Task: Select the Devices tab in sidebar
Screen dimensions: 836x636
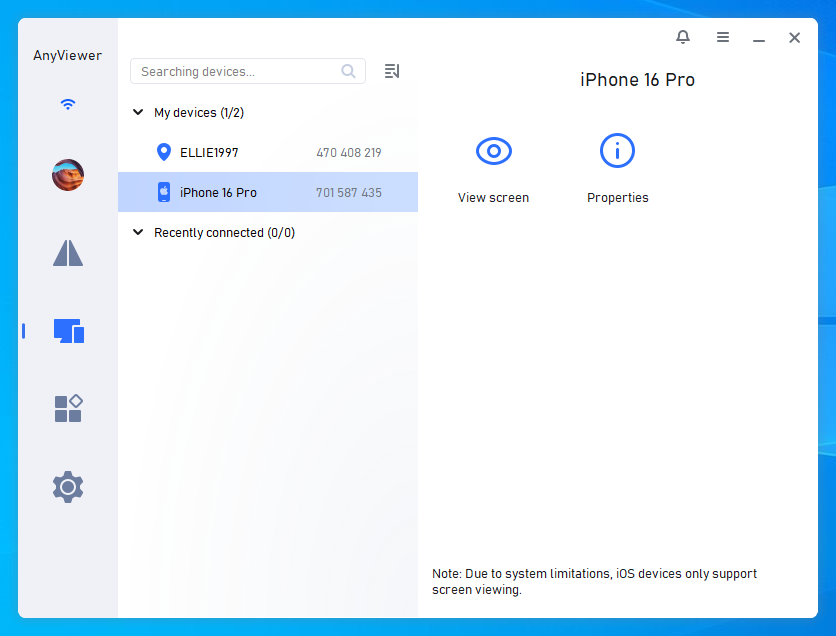Action: [69, 331]
